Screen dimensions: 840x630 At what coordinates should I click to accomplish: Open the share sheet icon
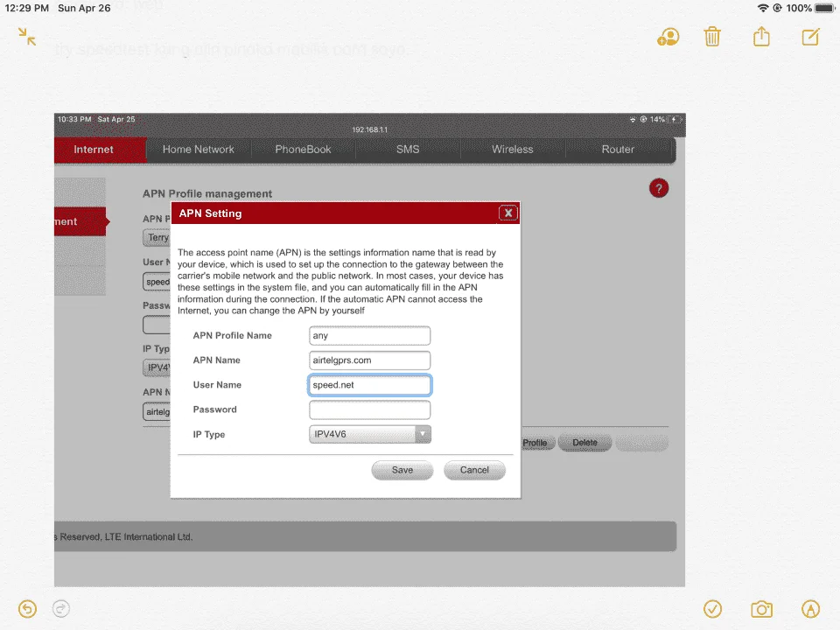(x=761, y=37)
